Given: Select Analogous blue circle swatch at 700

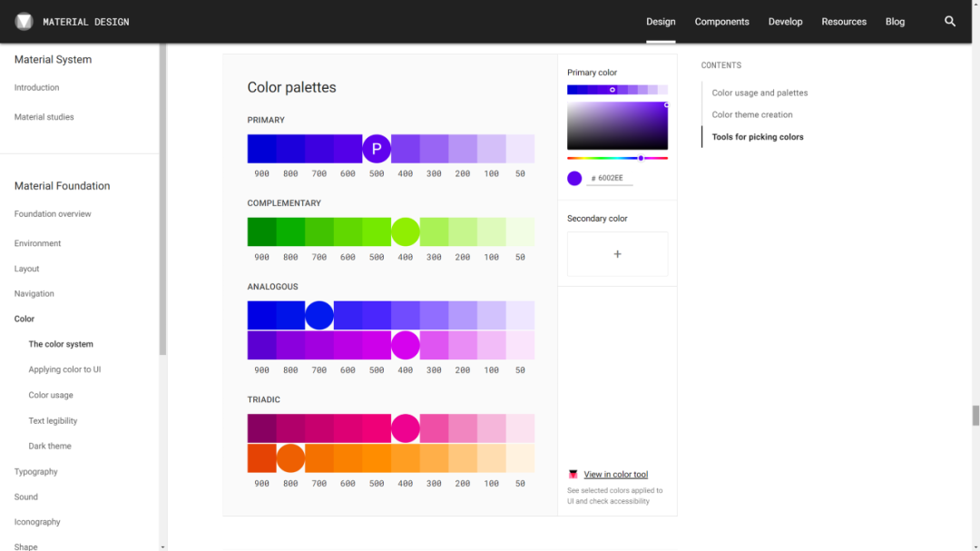Looking at the screenshot, I should [x=319, y=315].
